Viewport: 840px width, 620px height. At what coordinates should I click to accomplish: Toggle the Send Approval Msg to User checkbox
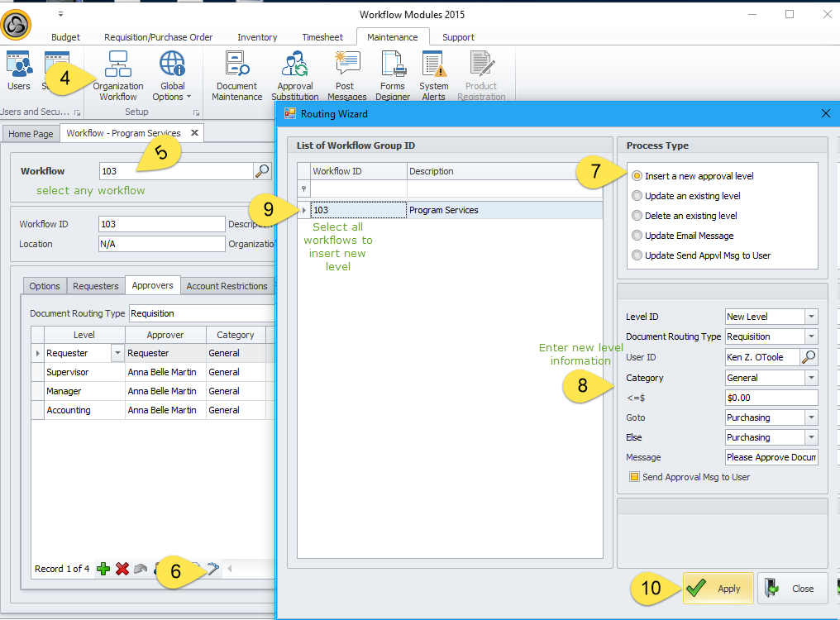coord(634,477)
